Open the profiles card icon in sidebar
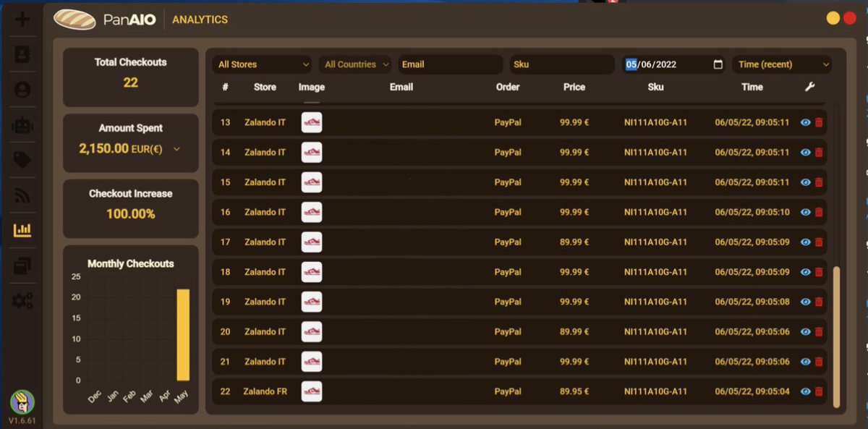868x429 pixels. tap(22, 54)
